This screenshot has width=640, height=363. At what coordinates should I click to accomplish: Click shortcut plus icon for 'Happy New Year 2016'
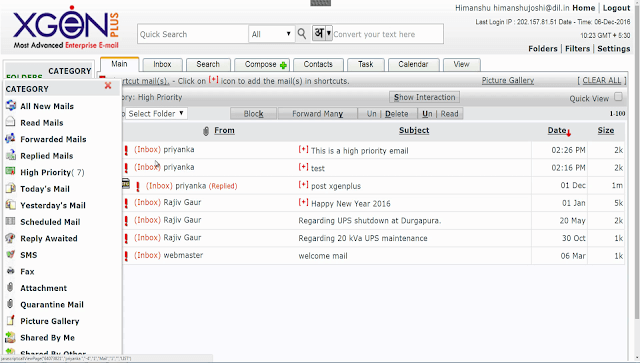pos(303,202)
